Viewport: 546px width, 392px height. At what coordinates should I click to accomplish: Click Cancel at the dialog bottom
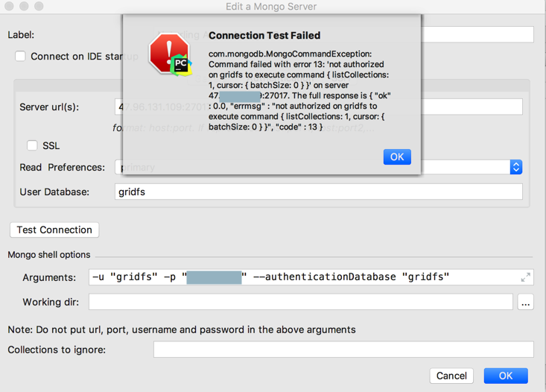[451, 376]
